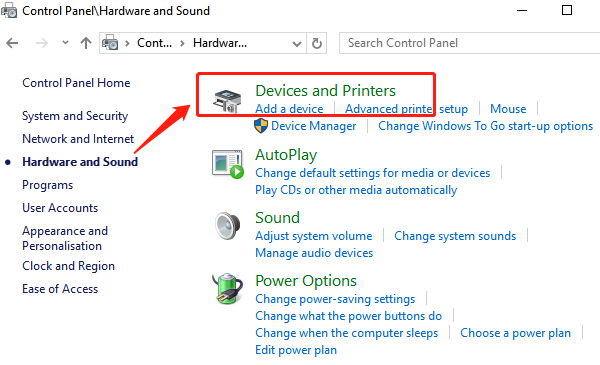Launch Device Manager link
The height and width of the screenshot is (365, 600).
[x=313, y=126]
